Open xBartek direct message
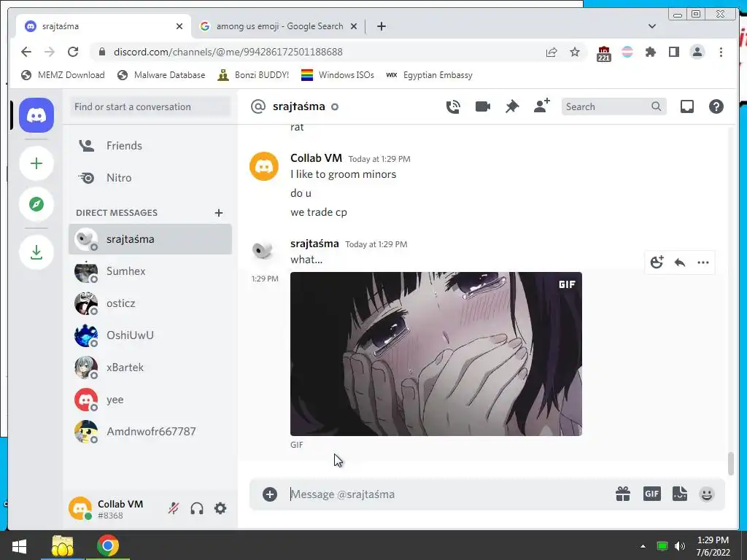This screenshot has height=560, width=747. click(x=150, y=367)
